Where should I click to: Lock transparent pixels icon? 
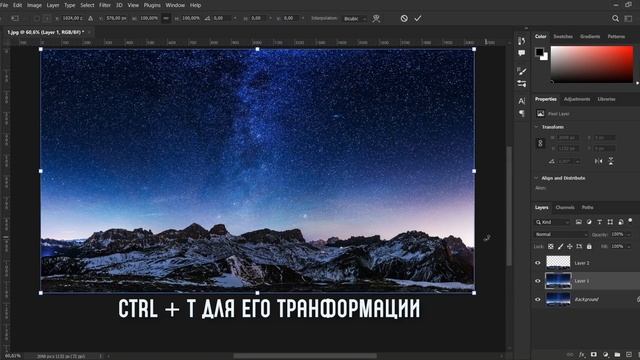pyautogui.click(x=551, y=247)
